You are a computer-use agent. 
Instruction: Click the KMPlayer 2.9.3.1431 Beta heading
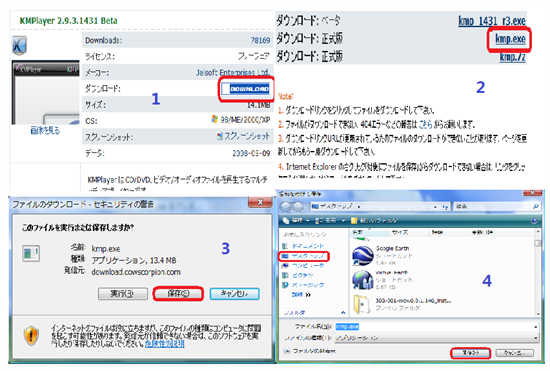coord(68,21)
